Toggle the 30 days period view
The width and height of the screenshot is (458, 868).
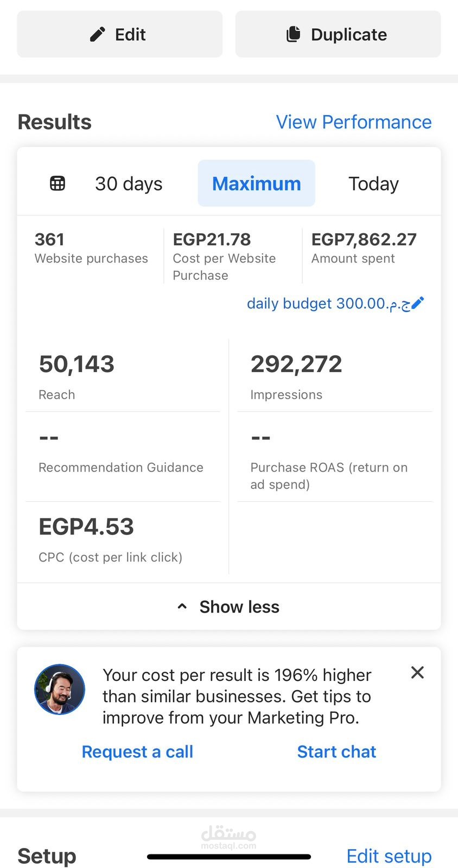coord(129,183)
